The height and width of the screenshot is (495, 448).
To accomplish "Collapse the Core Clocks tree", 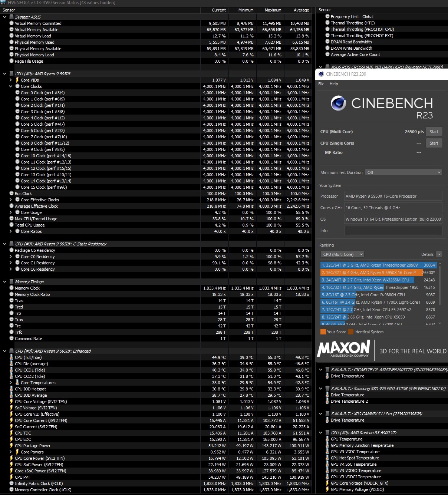I will pyautogui.click(x=10, y=86).
